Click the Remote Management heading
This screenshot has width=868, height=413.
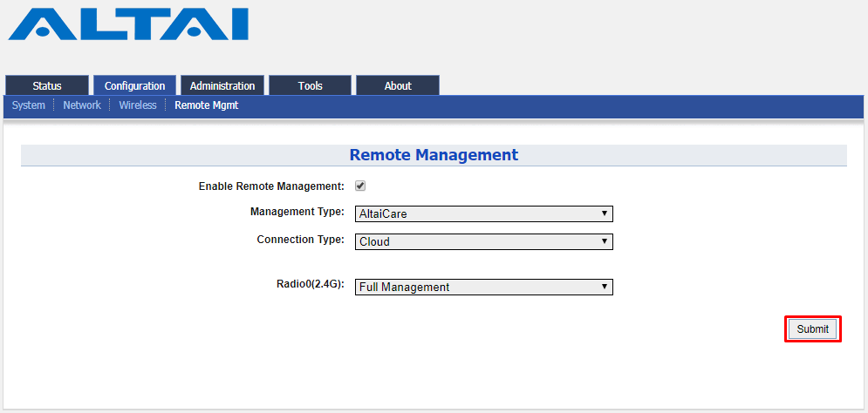(434, 155)
